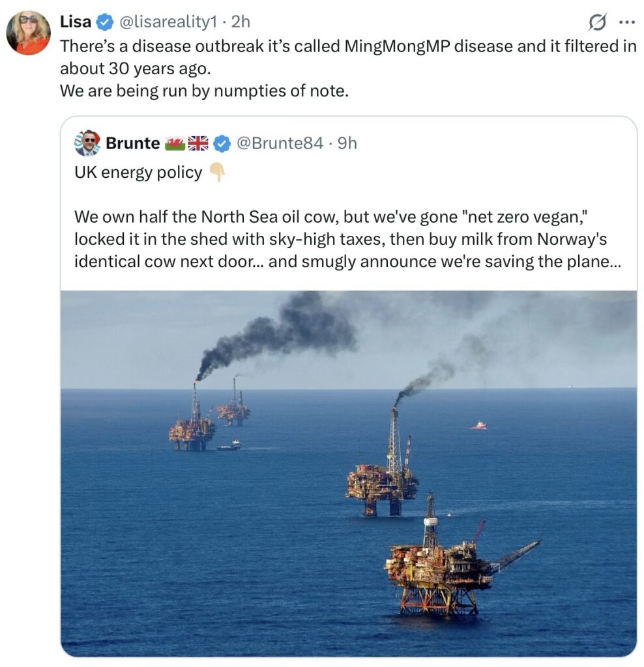The image size is (644, 667).
Task: Click the 9h quoted post timestamp
Action: [345, 143]
